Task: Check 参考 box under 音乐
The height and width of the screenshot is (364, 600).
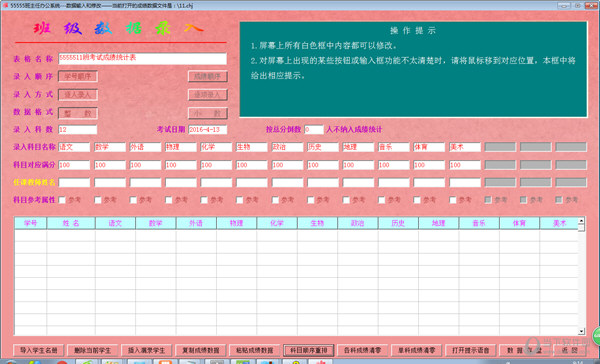Action: pyautogui.click(x=382, y=200)
